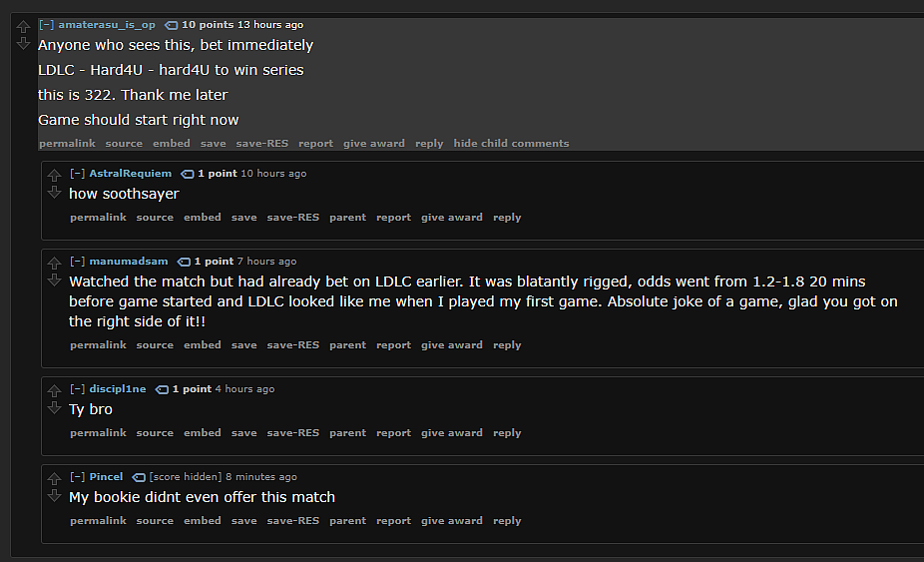The height and width of the screenshot is (562, 924).
Task: Go to parent of manumadsam's comment
Action: tap(347, 345)
